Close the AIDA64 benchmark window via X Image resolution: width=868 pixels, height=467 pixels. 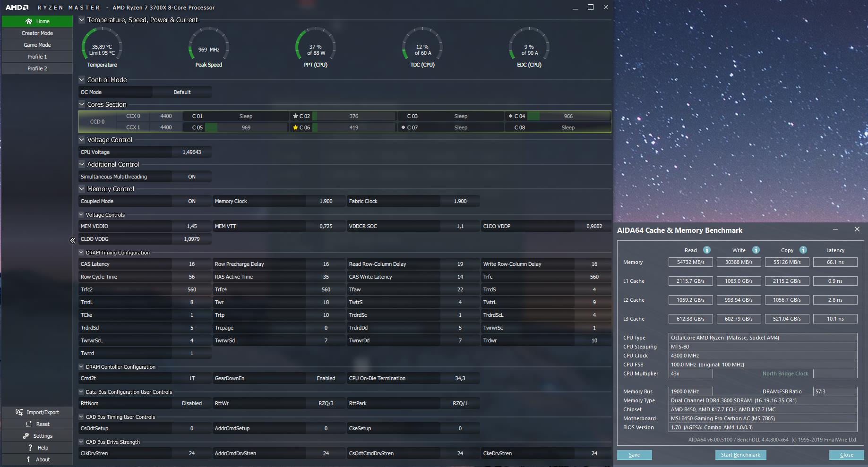(857, 229)
